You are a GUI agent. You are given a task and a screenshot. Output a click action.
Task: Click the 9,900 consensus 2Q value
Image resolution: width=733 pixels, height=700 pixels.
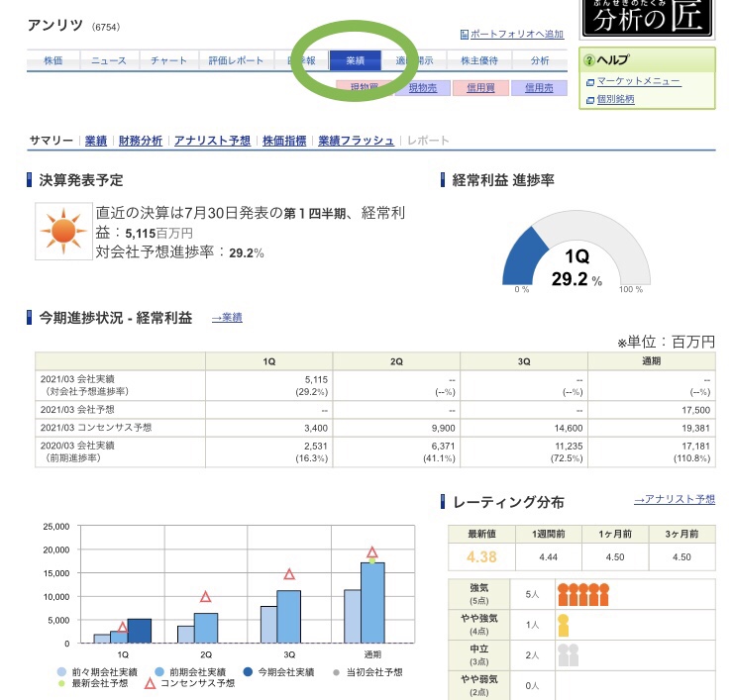coord(443,429)
